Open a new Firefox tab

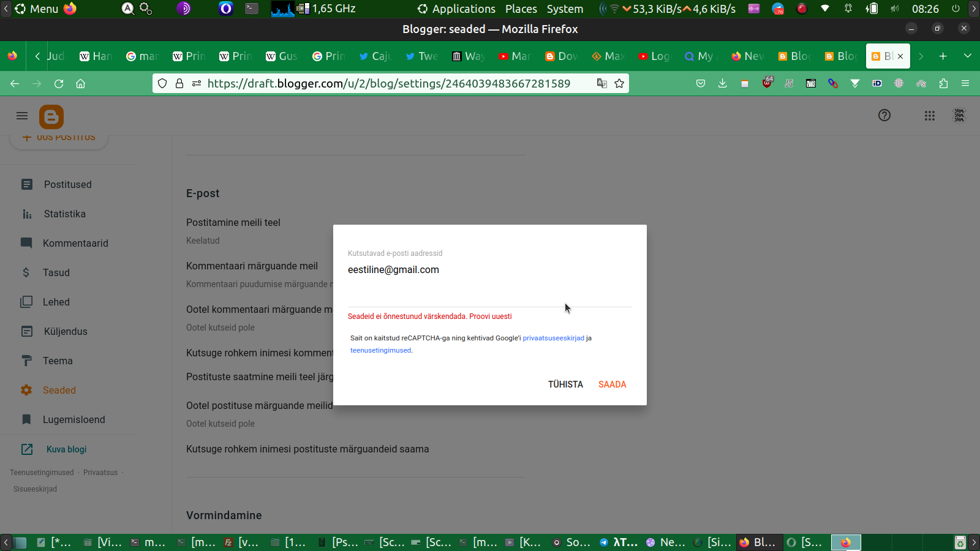943,56
